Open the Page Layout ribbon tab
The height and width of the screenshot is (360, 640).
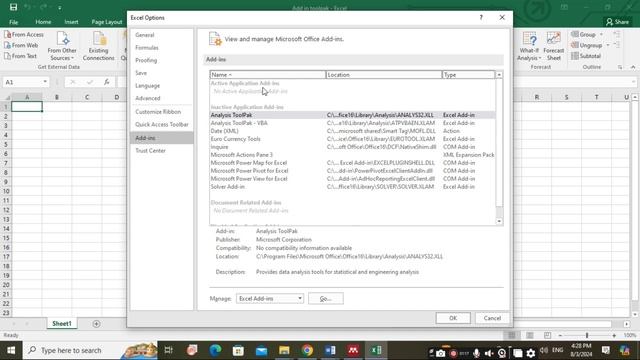[x=107, y=22]
